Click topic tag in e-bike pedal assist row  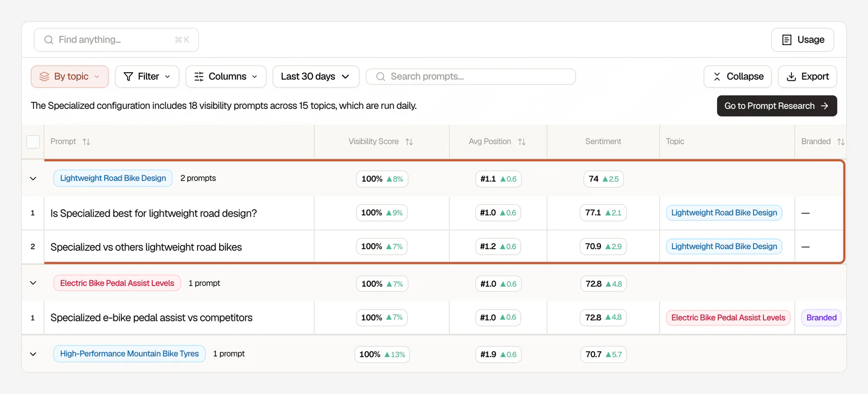point(728,318)
